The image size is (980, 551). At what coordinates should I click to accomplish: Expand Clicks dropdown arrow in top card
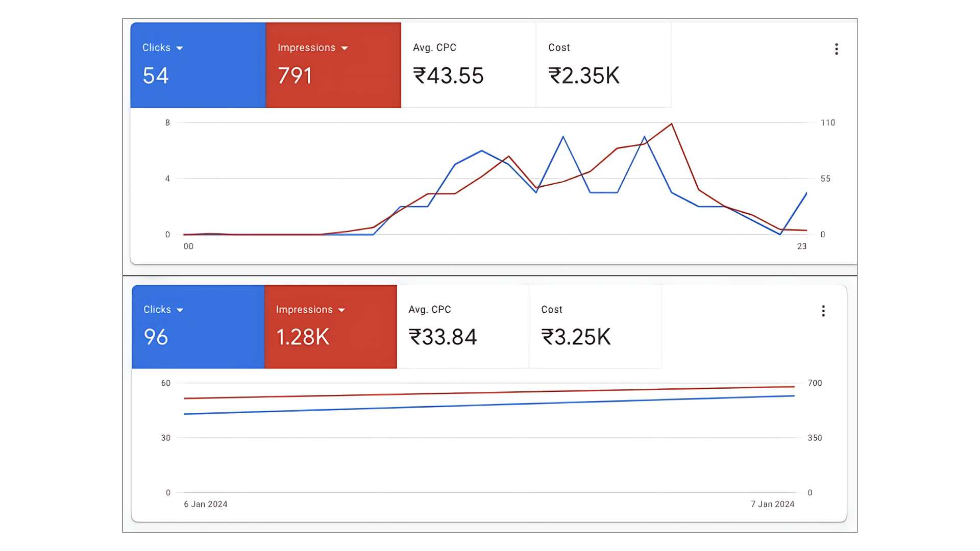pos(180,48)
